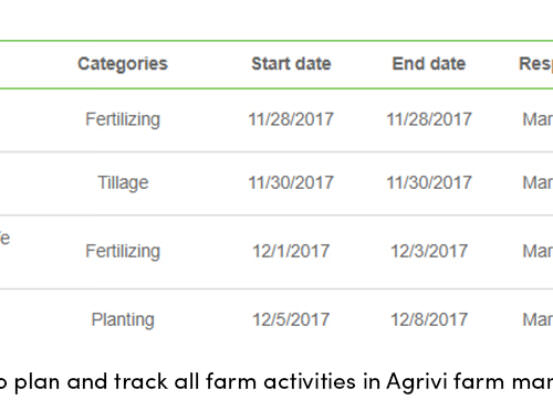
Task: Select Fertilizing category in the 12/1/2017 row
Action: 123,251
